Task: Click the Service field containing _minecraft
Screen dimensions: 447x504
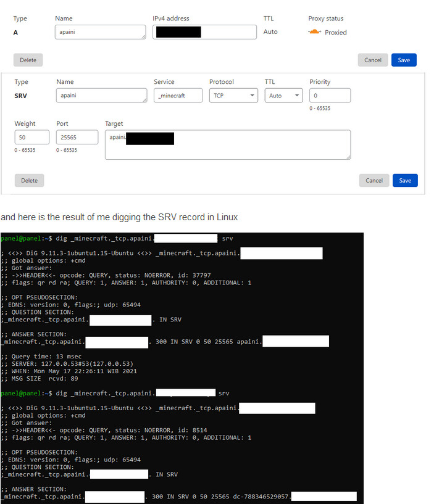Action: (178, 96)
